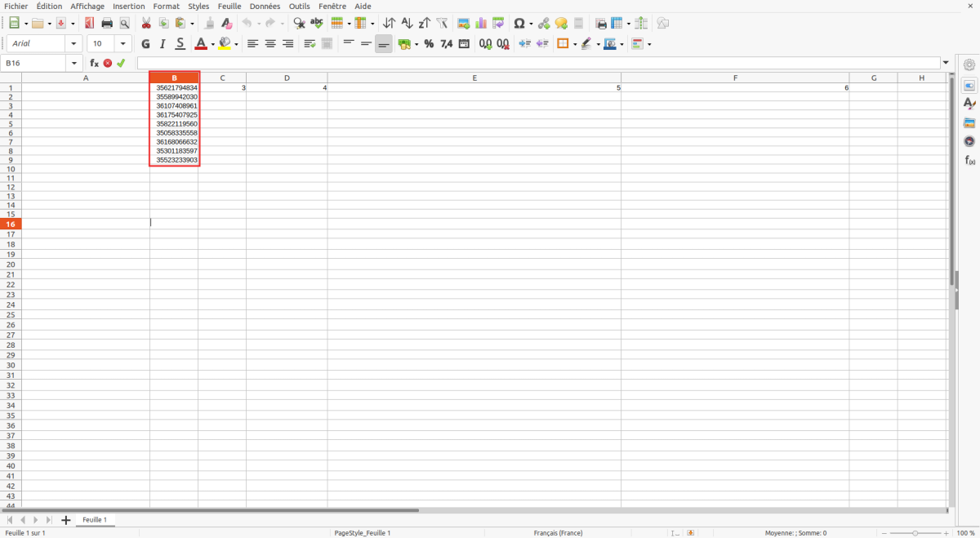Click the AutoFilter funnel icon
This screenshot has width=980, height=538.
click(x=442, y=24)
